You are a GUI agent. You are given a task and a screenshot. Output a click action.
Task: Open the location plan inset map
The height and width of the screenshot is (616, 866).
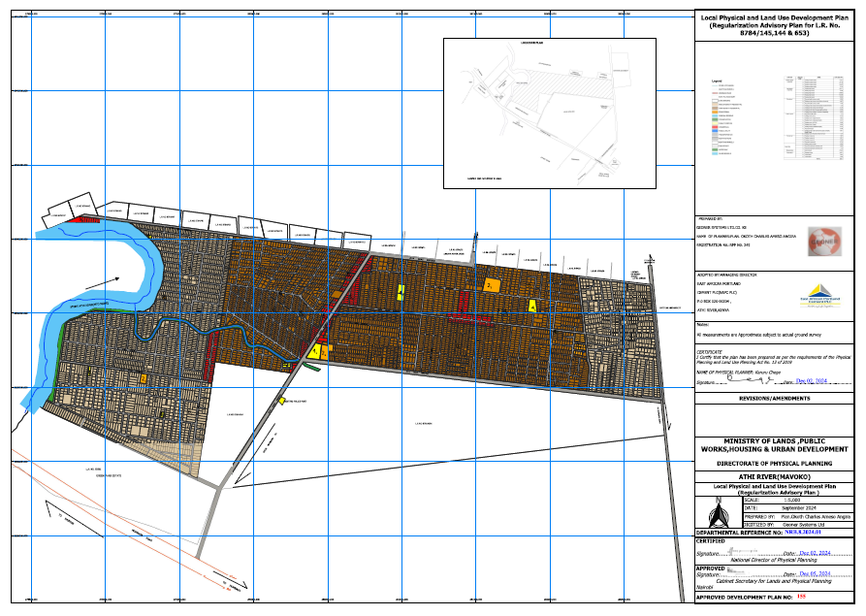[550, 113]
